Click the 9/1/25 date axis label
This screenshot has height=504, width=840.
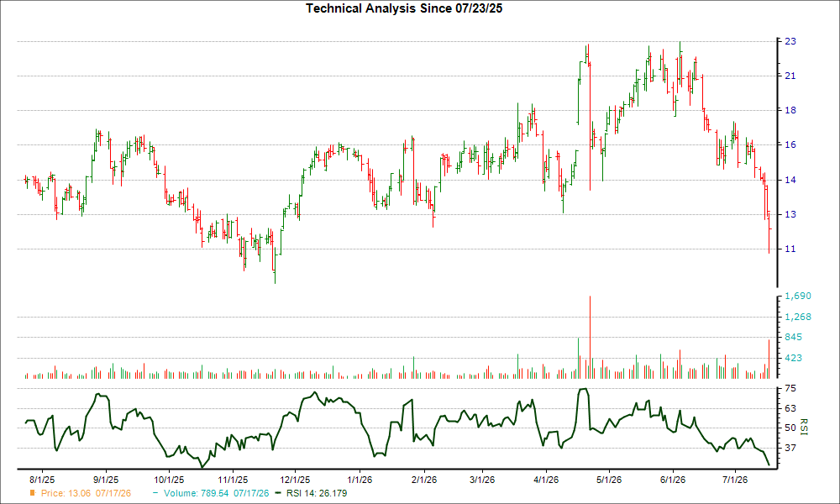click(x=106, y=480)
